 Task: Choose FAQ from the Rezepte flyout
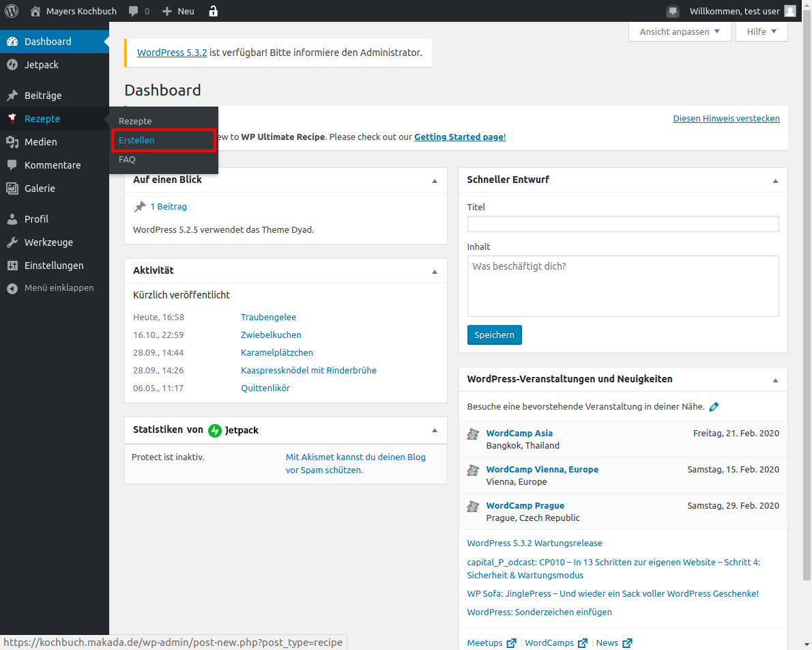coord(127,160)
